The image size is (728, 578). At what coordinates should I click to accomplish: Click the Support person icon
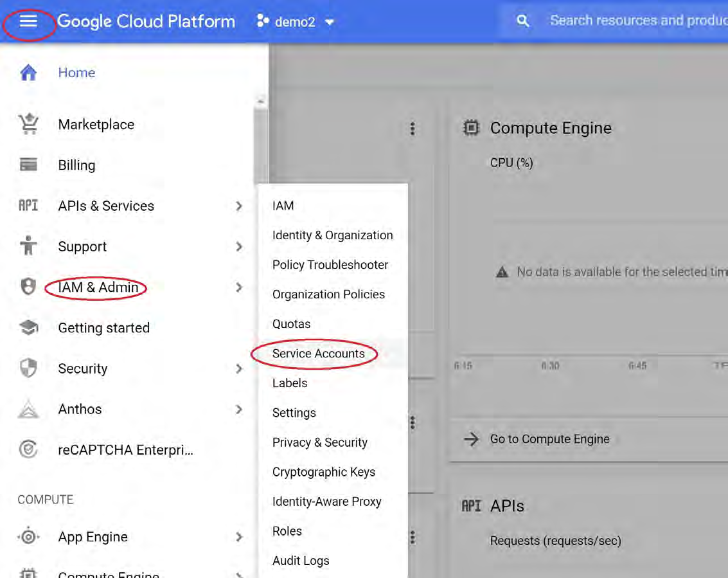tap(28, 246)
